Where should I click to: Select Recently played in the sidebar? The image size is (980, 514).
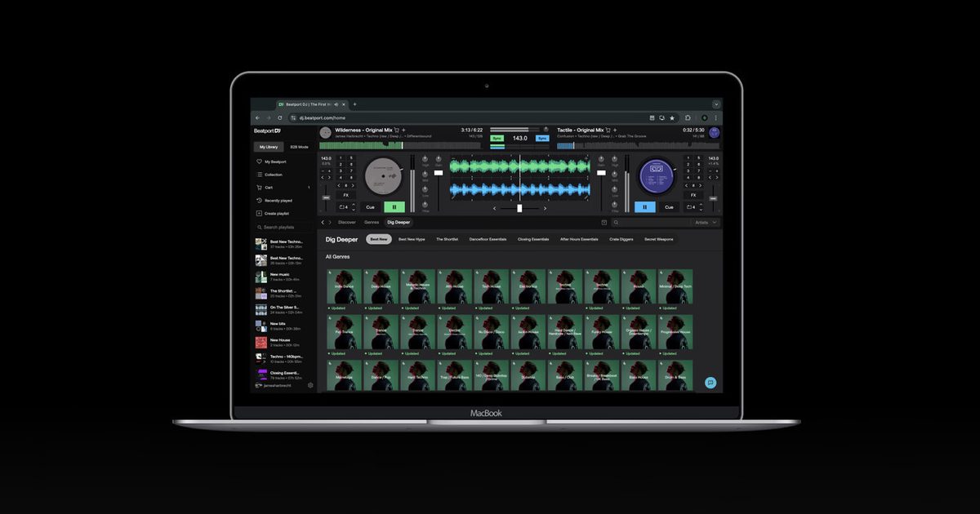[x=278, y=201]
